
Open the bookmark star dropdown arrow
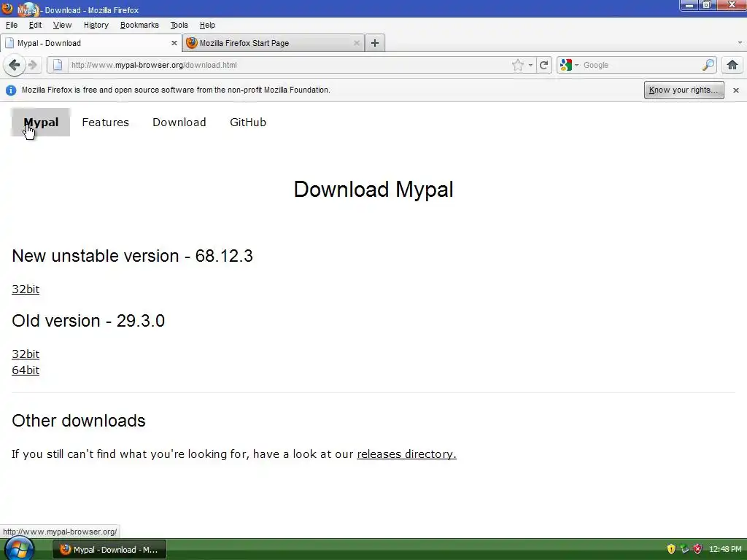click(x=530, y=65)
